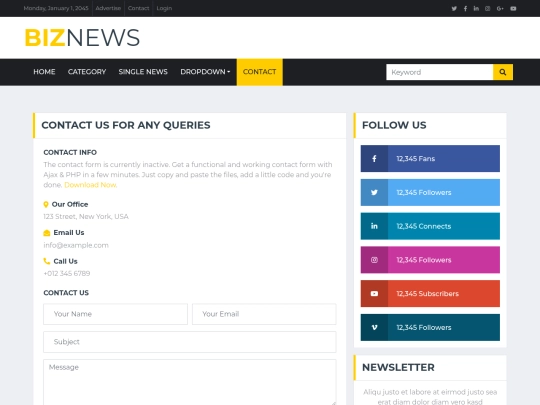Follow the Download Now link
This screenshot has height=405, width=540.
(x=91, y=185)
